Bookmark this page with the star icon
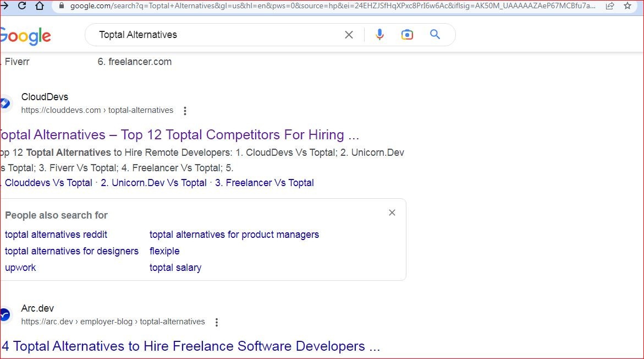The image size is (644, 359). point(627,6)
